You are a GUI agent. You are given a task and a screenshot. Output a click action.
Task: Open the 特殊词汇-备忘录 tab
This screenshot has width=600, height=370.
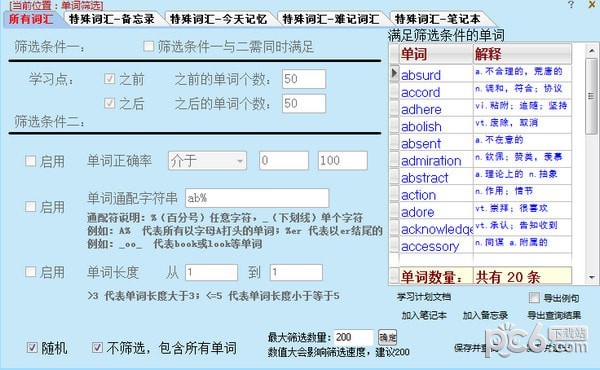112,19
